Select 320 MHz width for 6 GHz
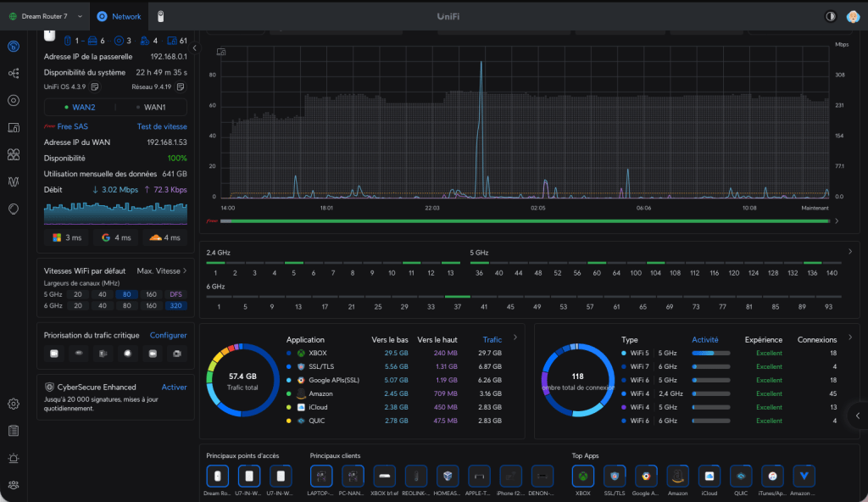Image resolution: width=868 pixels, height=502 pixels. [x=175, y=306]
